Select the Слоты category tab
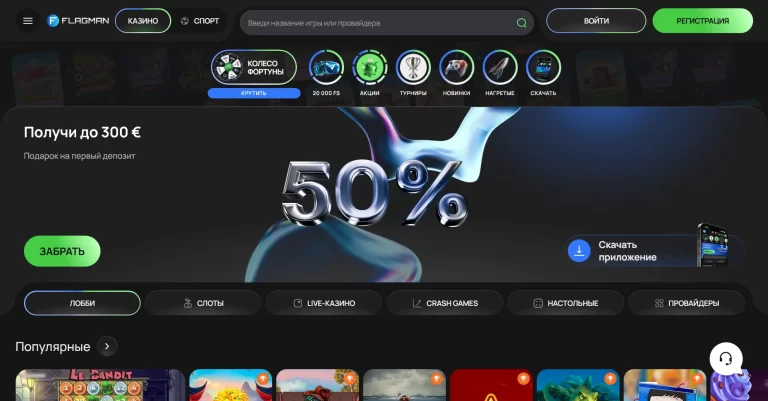The image size is (768, 401). click(x=203, y=303)
